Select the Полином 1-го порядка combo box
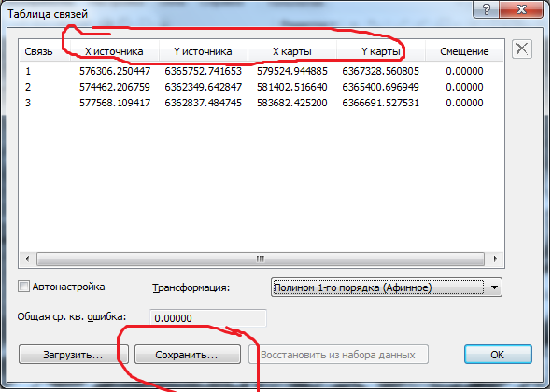552x392 pixels. click(x=386, y=287)
